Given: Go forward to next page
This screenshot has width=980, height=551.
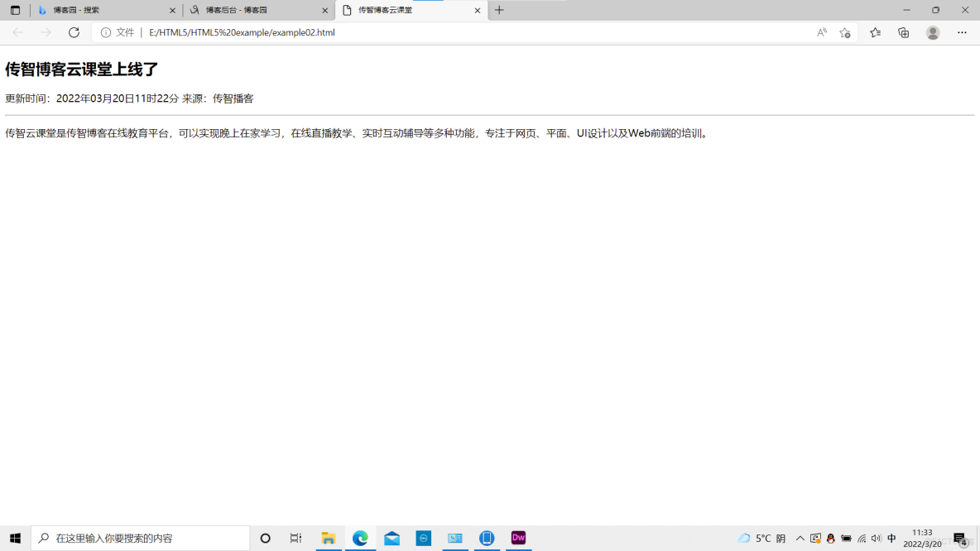Looking at the screenshot, I should (46, 32).
